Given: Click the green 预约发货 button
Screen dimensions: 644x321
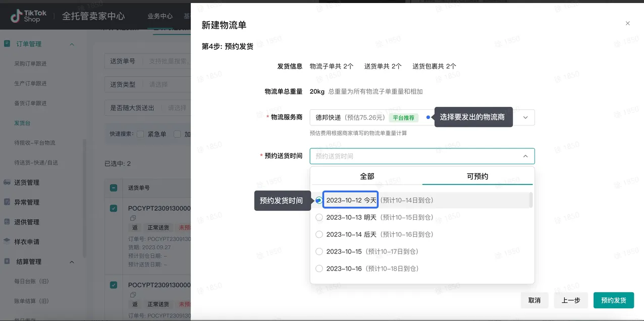Looking at the screenshot, I should [614, 300].
